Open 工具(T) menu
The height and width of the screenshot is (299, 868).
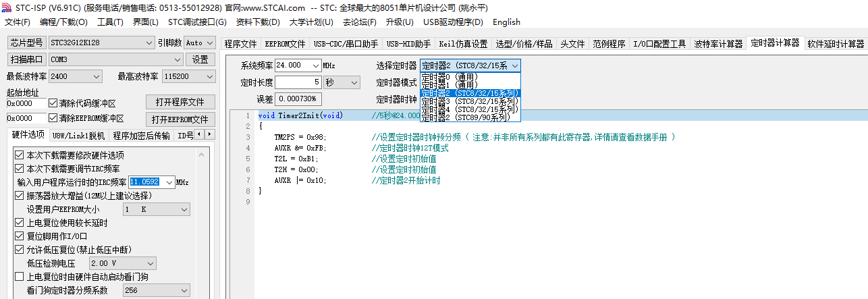click(110, 22)
